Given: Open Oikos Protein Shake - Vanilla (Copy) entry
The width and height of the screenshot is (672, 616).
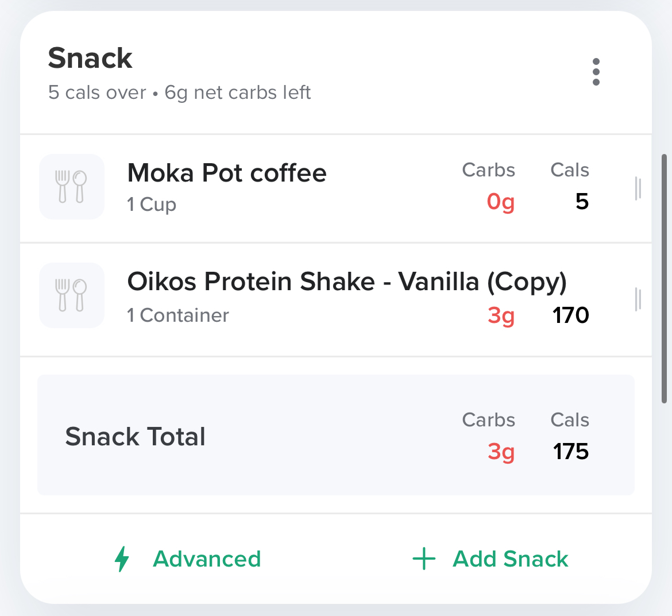Looking at the screenshot, I should [x=346, y=282].
